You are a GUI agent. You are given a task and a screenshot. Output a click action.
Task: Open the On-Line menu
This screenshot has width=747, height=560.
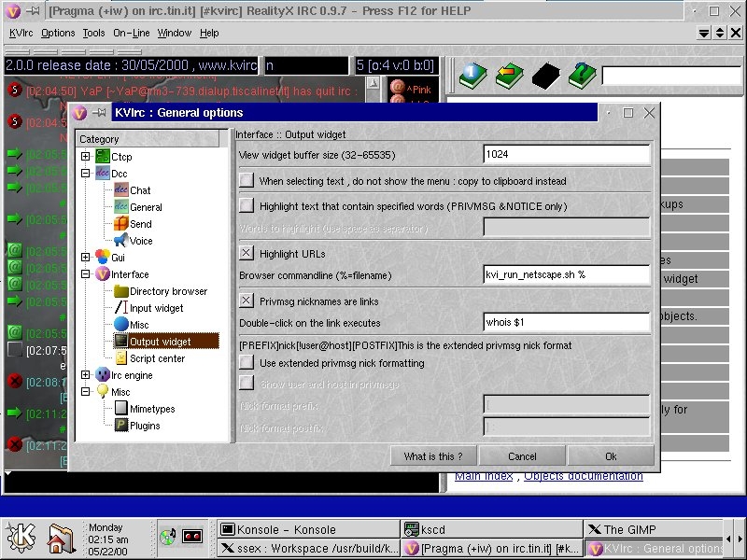click(x=131, y=33)
